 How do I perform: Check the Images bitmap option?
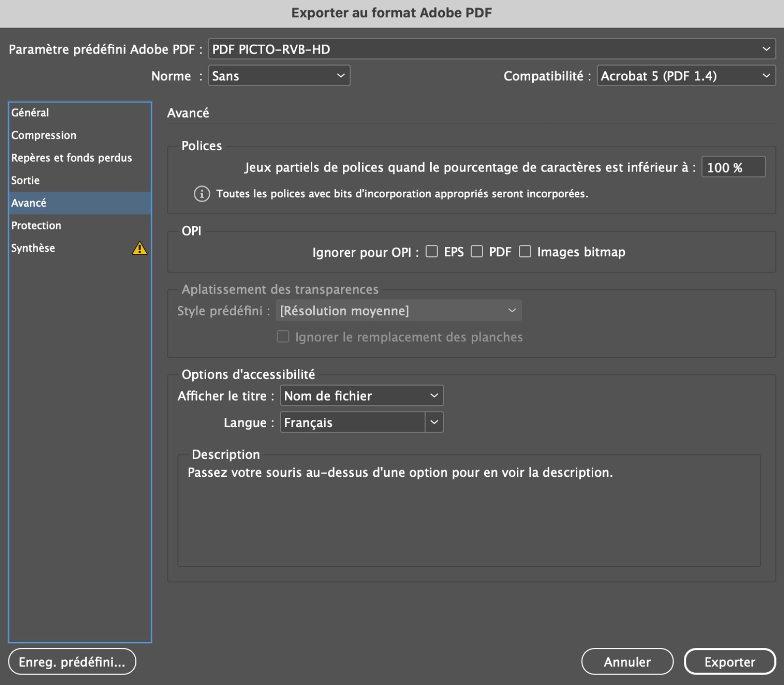point(525,252)
